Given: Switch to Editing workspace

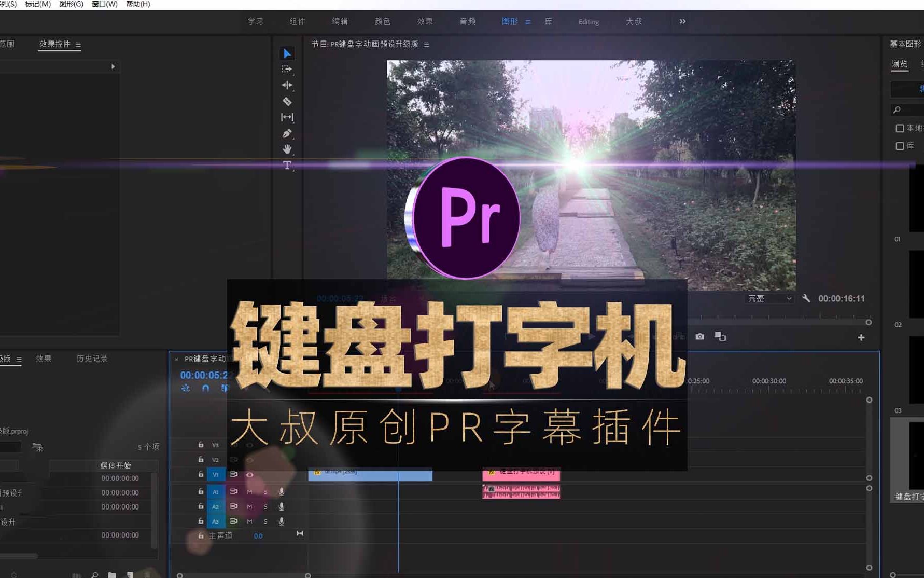Looking at the screenshot, I should point(589,22).
